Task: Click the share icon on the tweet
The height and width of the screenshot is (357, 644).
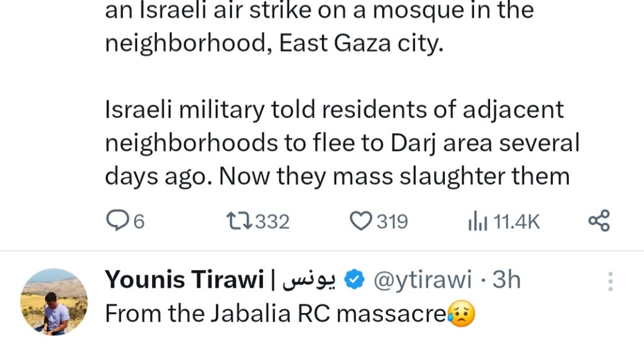Action: click(x=599, y=221)
